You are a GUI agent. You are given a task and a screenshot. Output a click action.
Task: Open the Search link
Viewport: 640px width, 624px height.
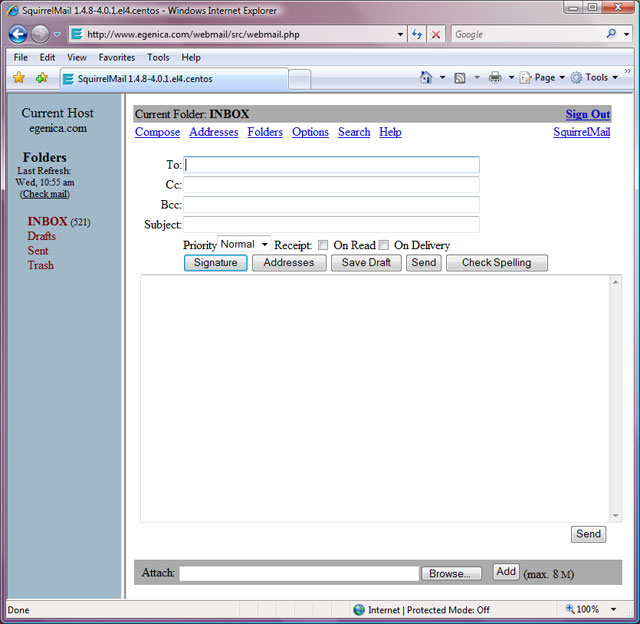click(354, 132)
